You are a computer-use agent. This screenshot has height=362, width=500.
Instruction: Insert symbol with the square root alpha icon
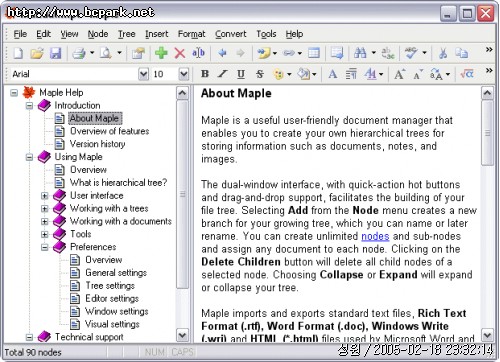click(x=467, y=74)
